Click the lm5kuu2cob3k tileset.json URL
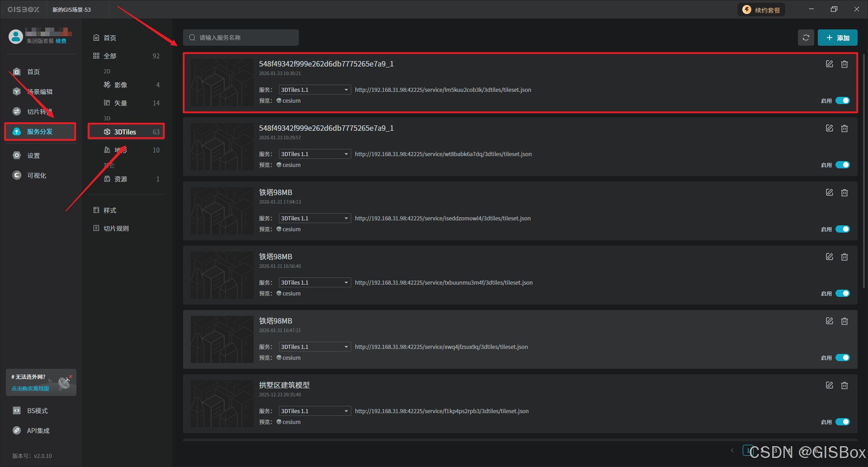868x467 pixels. [x=443, y=90]
